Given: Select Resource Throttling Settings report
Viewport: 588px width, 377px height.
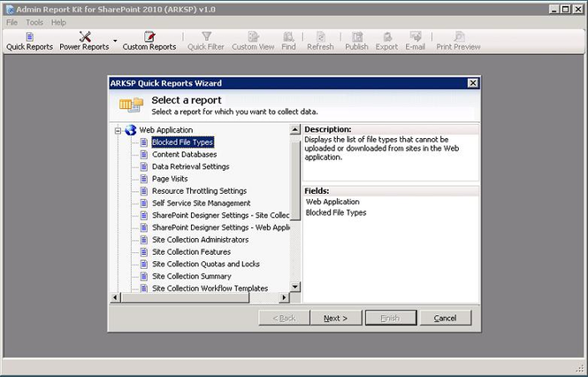Looking at the screenshot, I should coord(199,191).
